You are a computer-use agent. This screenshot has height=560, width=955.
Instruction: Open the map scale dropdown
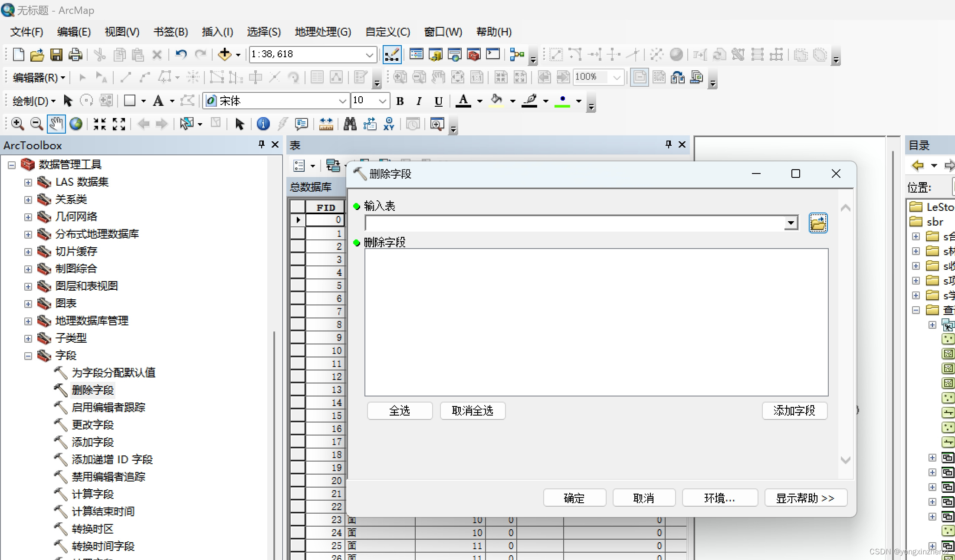click(x=369, y=55)
